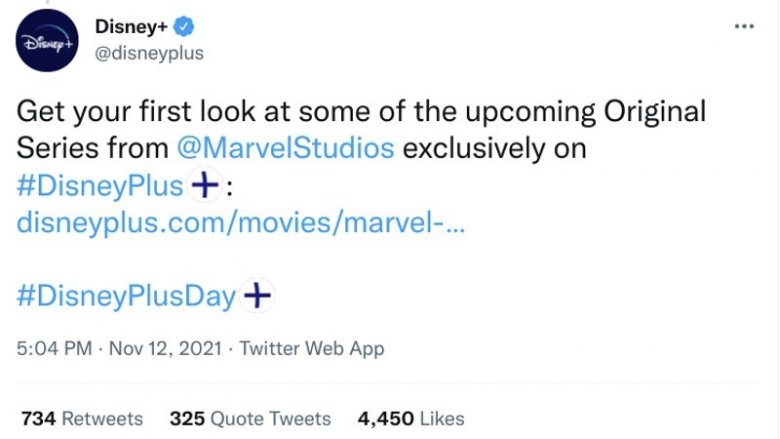Click the plus emoji after #DisneyPlusDay
The width and height of the screenshot is (780, 439).
257,295
